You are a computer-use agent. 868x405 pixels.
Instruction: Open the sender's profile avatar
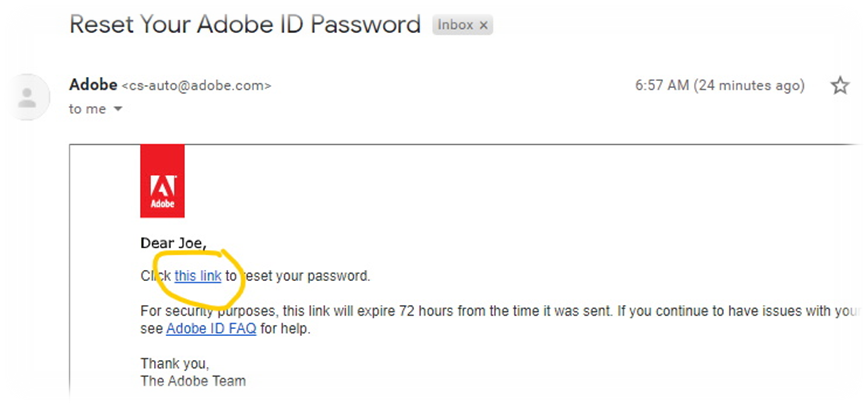25,97
